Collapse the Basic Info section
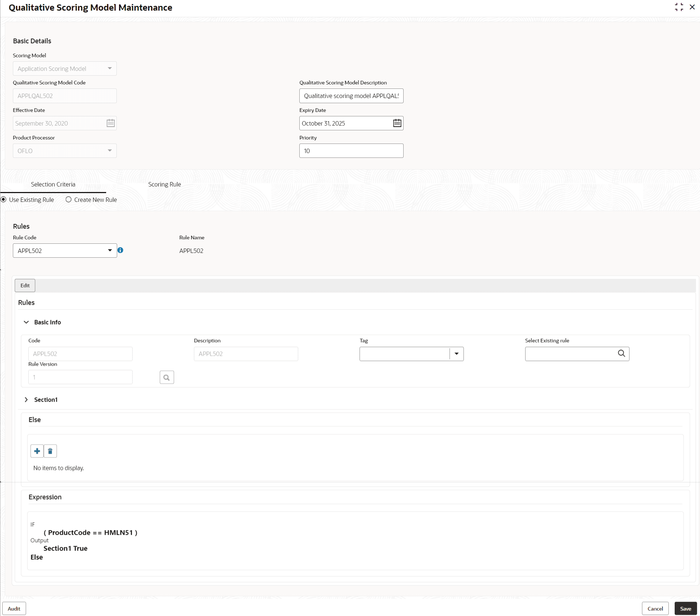The width and height of the screenshot is (700, 616). (26, 322)
